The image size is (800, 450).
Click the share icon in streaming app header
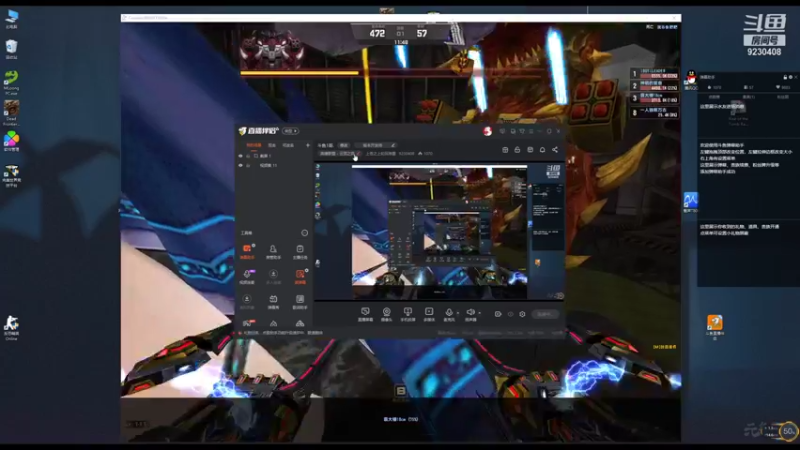click(555, 149)
